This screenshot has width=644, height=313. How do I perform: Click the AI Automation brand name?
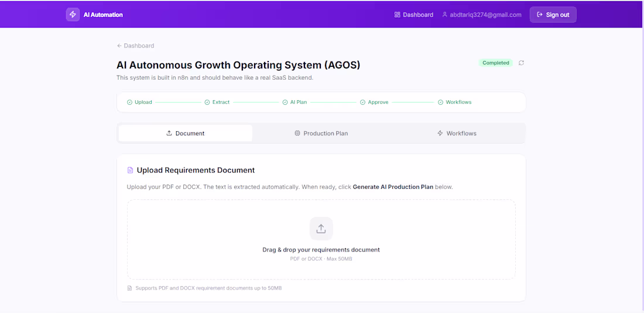[x=103, y=15]
